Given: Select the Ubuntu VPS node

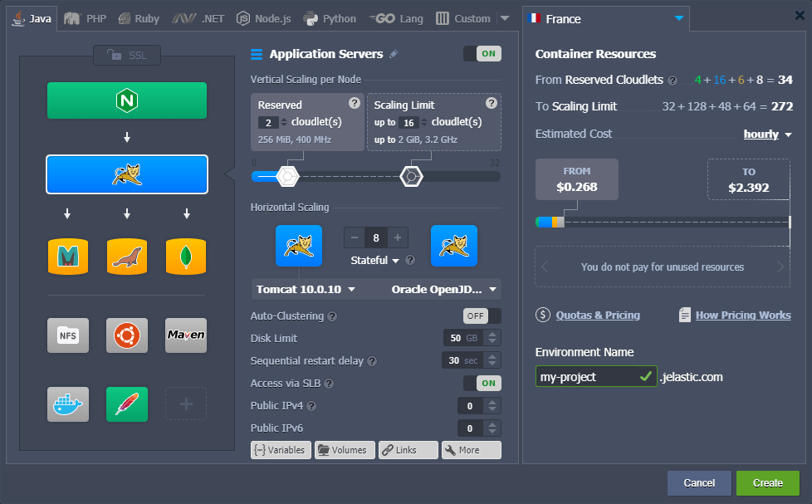Looking at the screenshot, I should pos(127,335).
